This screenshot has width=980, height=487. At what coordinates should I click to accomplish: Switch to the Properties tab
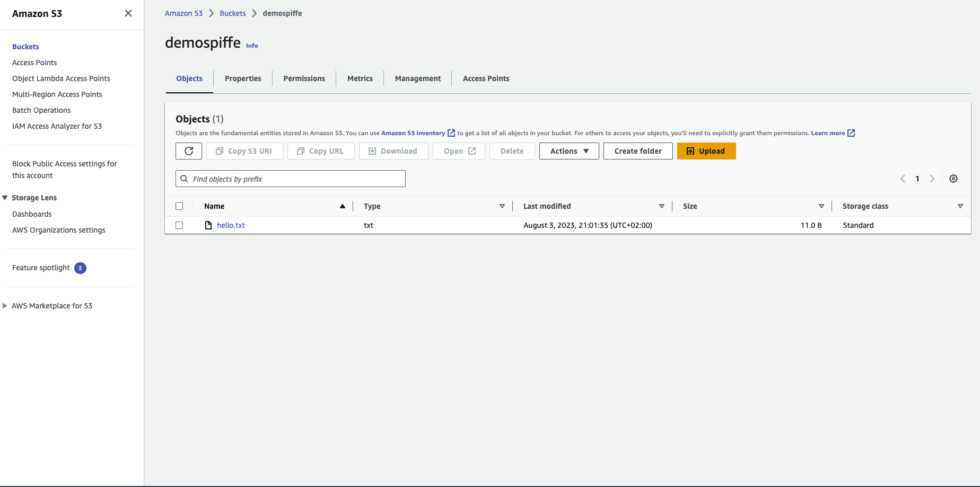(x=243, y=78)
